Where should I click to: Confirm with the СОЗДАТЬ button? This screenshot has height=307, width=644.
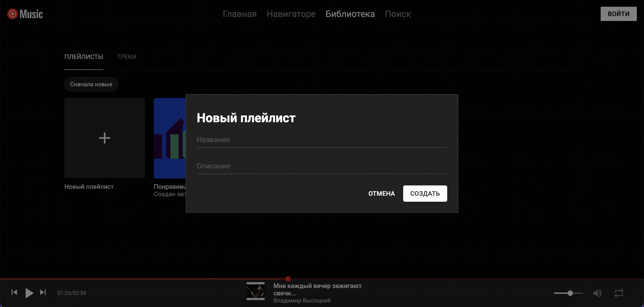pyautogui.click(x=425, y=193)
